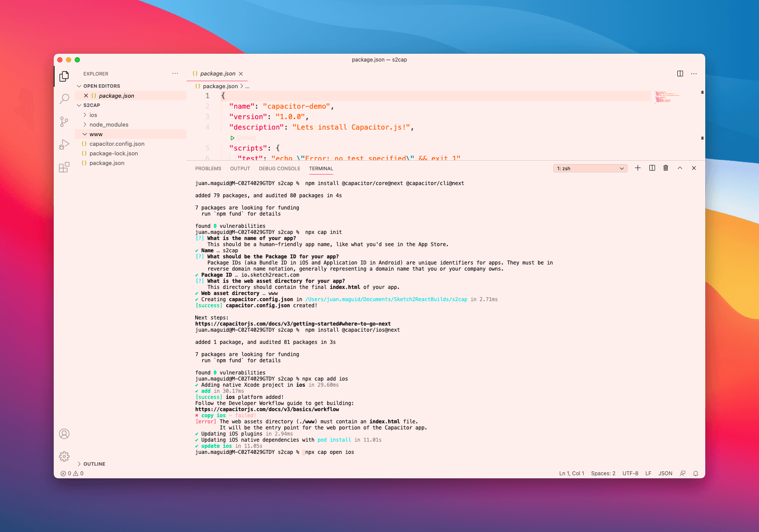Click the terminal input prompt line
This screenshot has width=759, height=532.
click(275, 452)
